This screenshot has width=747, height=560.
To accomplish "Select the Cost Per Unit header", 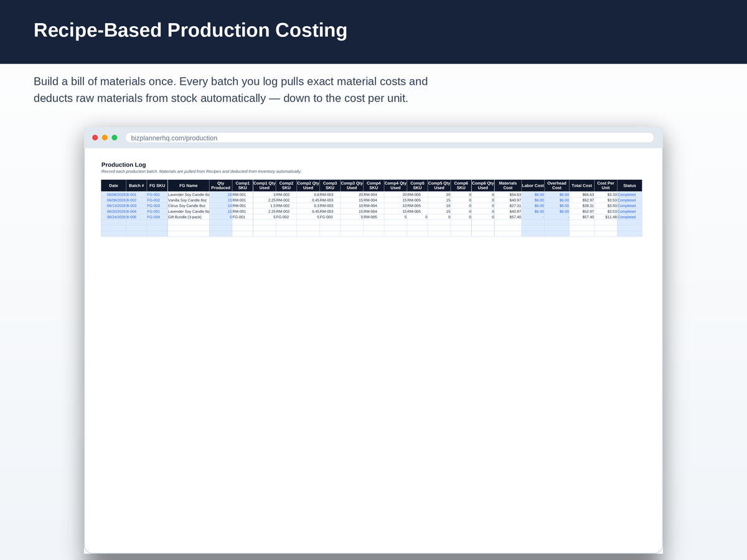I will point(606,185).
